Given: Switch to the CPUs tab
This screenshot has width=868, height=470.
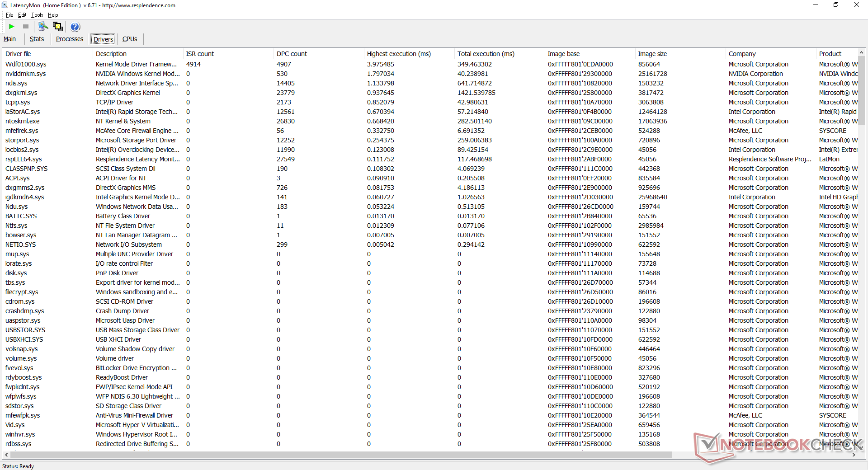Looking at the screenshot, I should click(130, 39).
